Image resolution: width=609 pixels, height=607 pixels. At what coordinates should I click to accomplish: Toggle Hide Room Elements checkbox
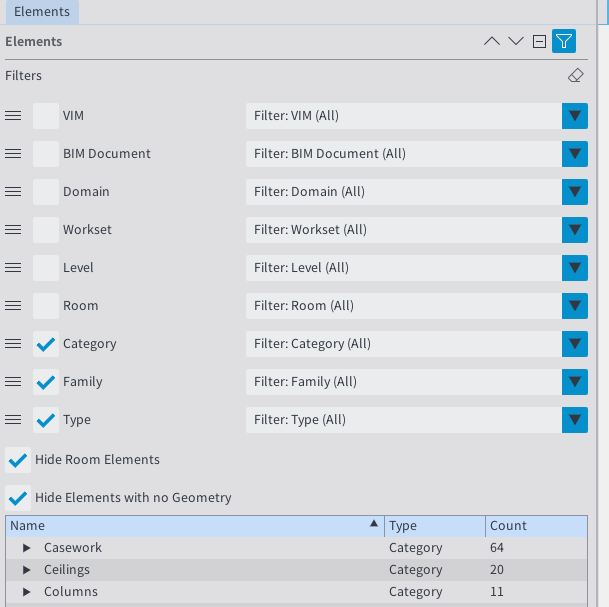click(17, 460)
